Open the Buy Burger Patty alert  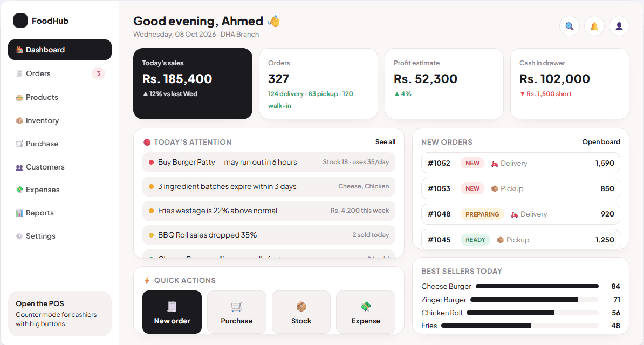click(269, 163)
